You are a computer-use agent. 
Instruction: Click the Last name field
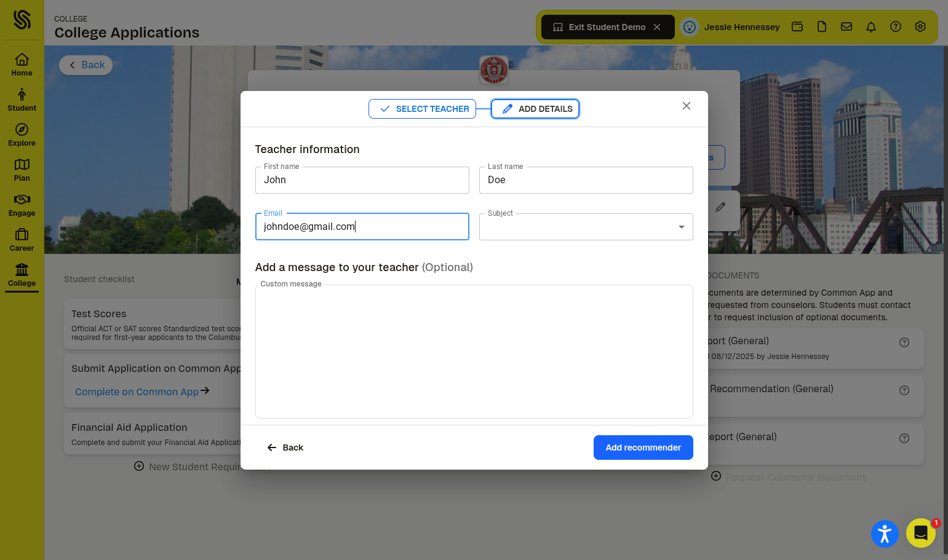point(586,180)
